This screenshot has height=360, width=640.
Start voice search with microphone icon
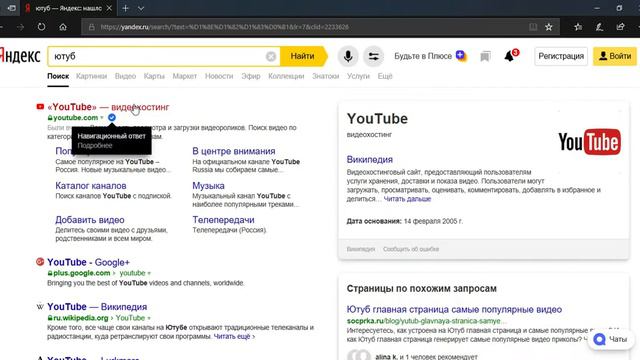348,56
